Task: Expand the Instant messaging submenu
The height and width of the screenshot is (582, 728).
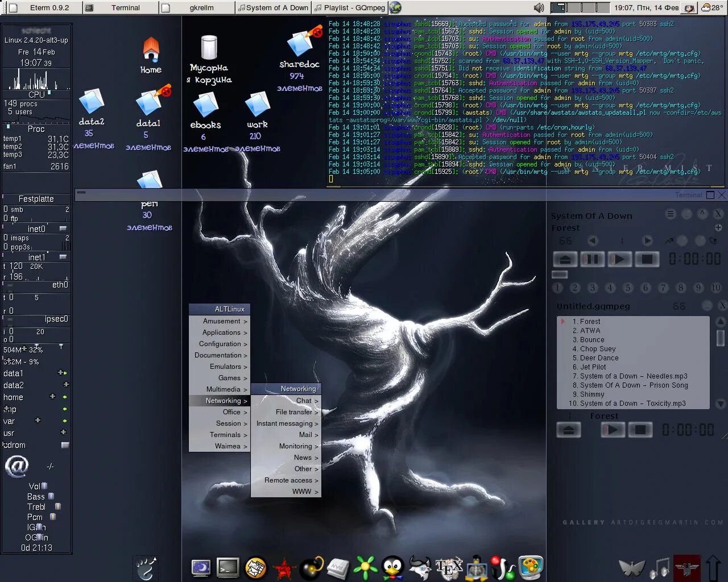Action: coord(286,423)
